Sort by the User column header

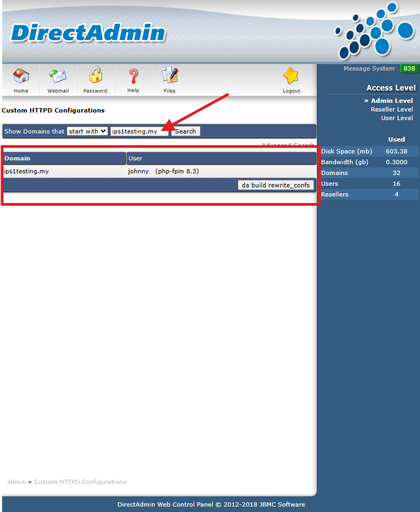221,158
